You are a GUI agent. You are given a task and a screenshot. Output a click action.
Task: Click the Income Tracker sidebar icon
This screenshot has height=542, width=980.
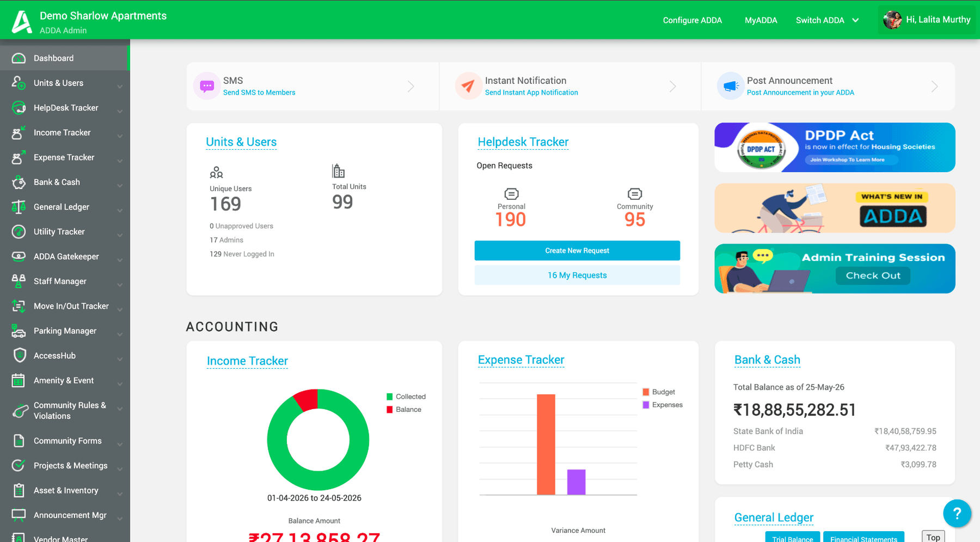[x=19, y=132]
